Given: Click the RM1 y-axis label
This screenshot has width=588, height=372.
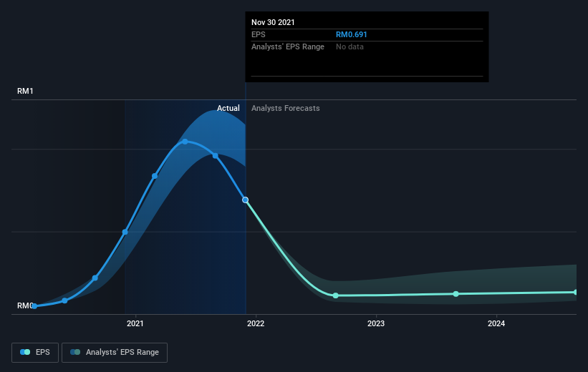Looking at the screenshot, I should pos(25,91).
